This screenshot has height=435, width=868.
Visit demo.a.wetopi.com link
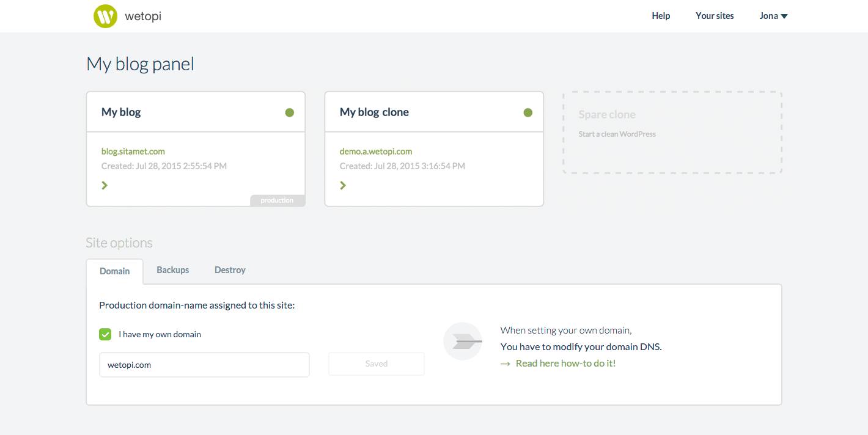coord(376,152)
